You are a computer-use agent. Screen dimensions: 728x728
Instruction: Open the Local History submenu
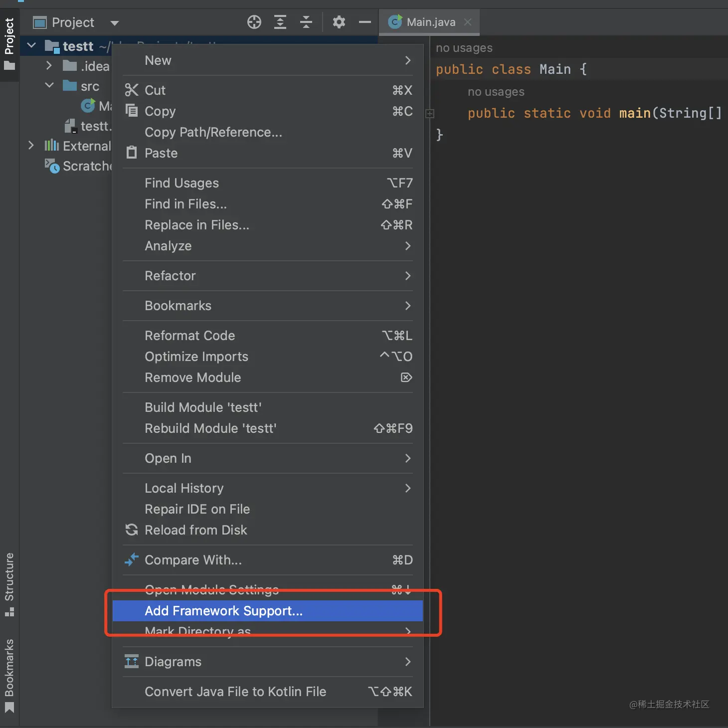[x=268, y=488]
